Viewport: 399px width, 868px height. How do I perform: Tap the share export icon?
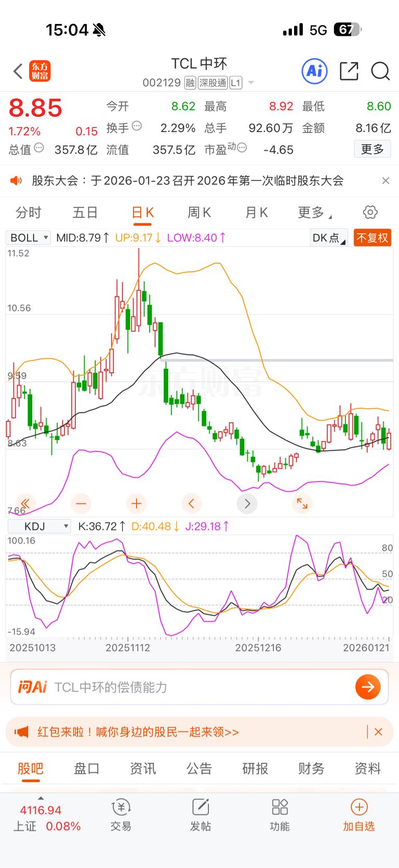(349, 71)
